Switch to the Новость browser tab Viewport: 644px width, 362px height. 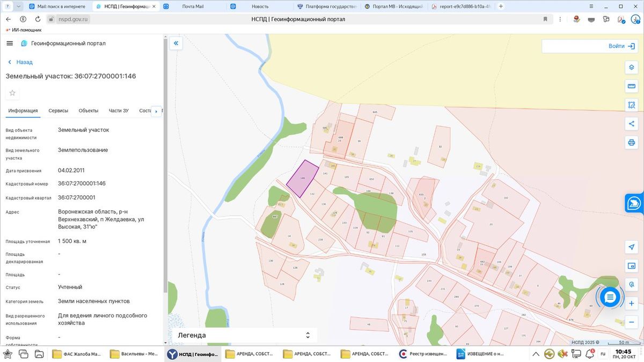coord(260,6)
